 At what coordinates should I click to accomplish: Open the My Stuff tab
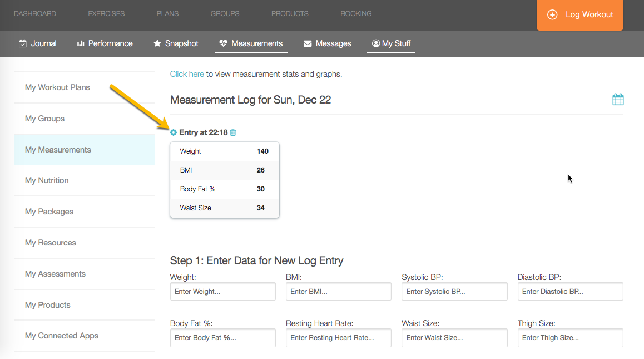(391, 43)
